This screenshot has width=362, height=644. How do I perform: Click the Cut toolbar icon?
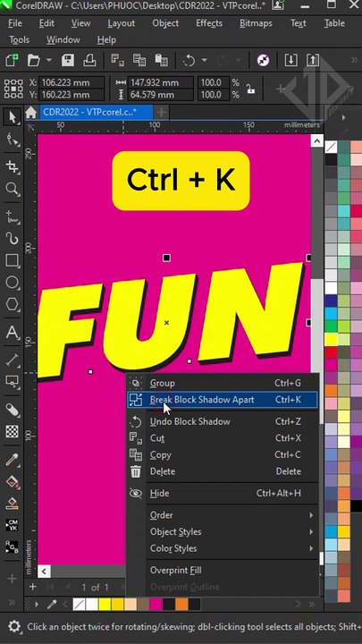click(x=117, y=61)
